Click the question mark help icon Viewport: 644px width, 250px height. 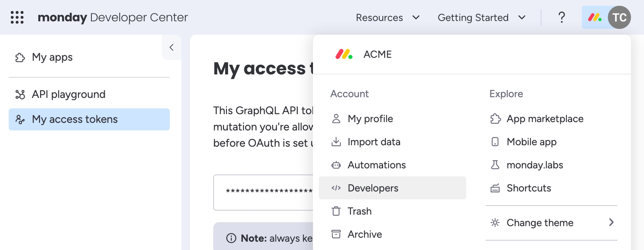coord(561,17)
